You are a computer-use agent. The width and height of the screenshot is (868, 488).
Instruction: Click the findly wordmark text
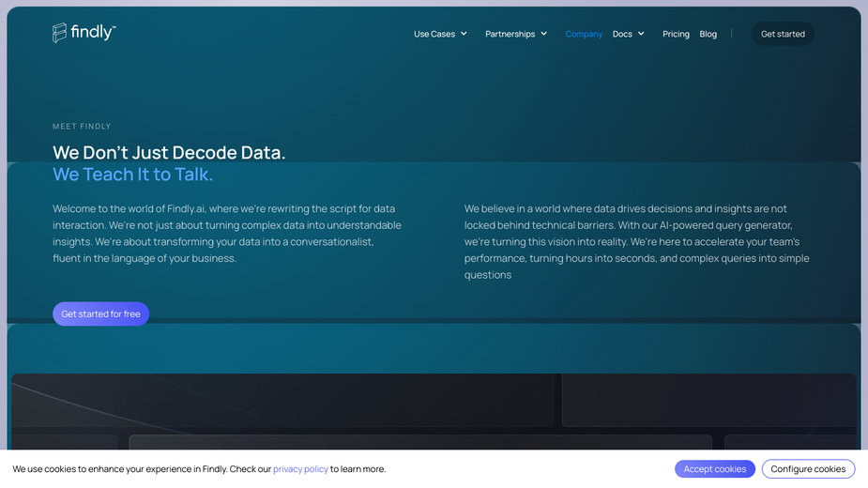(x=93, y=32)
